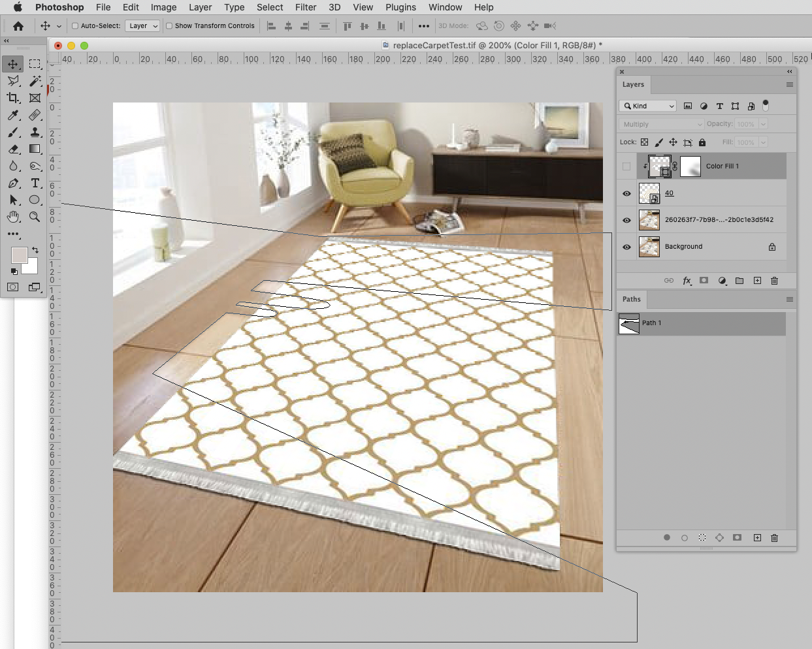Select the Pen tool

coord(13,183)
